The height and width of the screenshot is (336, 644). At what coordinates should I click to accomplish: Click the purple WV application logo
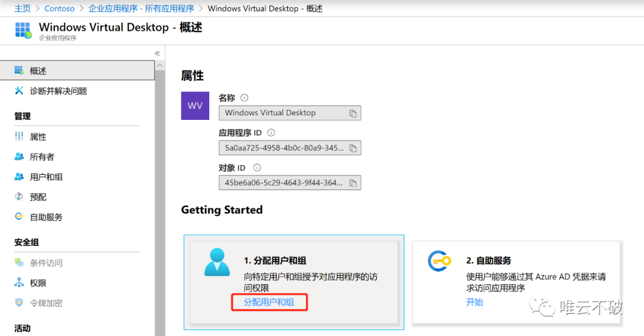[195, 106]
